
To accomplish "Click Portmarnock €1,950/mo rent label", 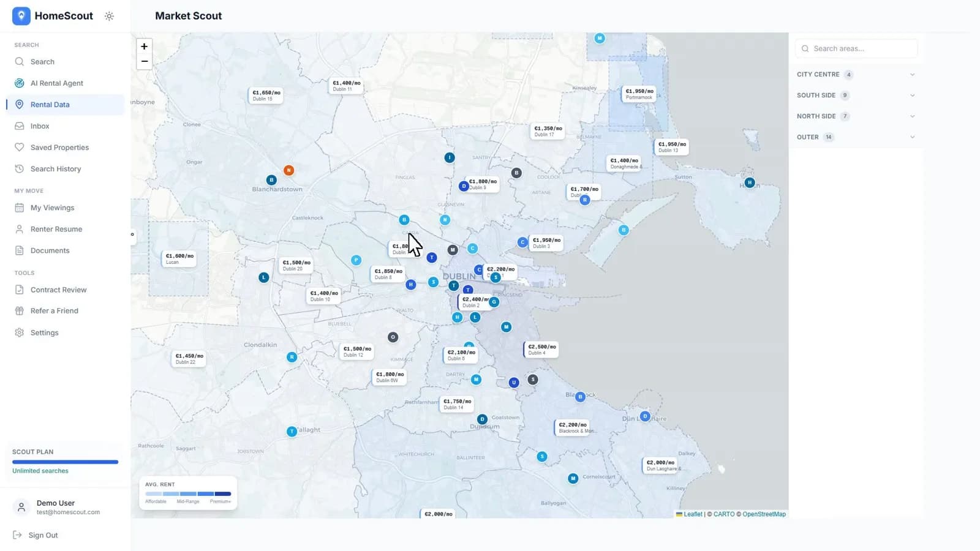I will (639, 94).
